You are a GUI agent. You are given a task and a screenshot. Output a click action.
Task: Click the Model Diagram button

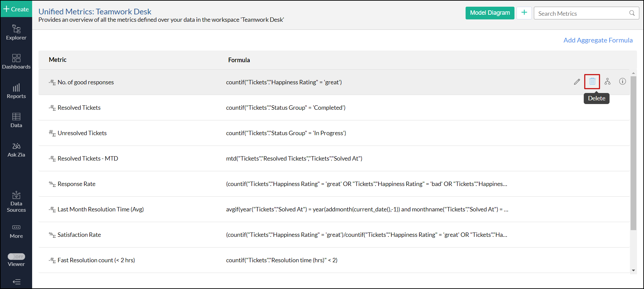(x=490, y=13)
